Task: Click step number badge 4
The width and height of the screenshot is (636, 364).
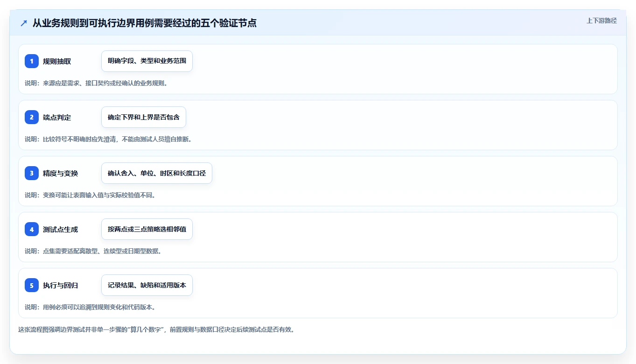Action: pos(32,229)
